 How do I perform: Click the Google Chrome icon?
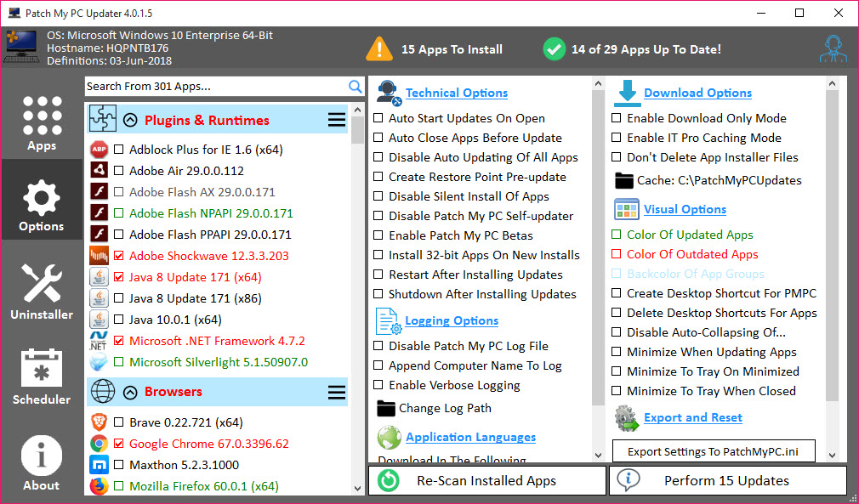click(100, 444)
